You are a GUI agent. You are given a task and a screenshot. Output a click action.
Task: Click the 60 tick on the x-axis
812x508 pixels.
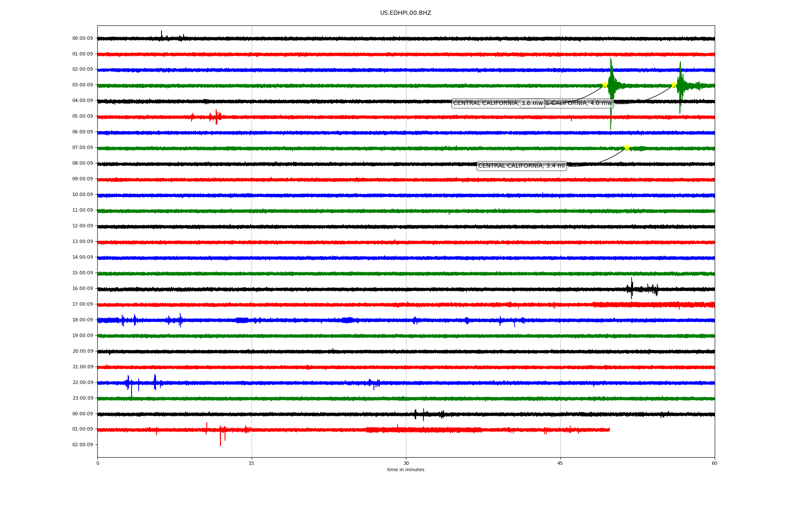click(x=714, y=463)
